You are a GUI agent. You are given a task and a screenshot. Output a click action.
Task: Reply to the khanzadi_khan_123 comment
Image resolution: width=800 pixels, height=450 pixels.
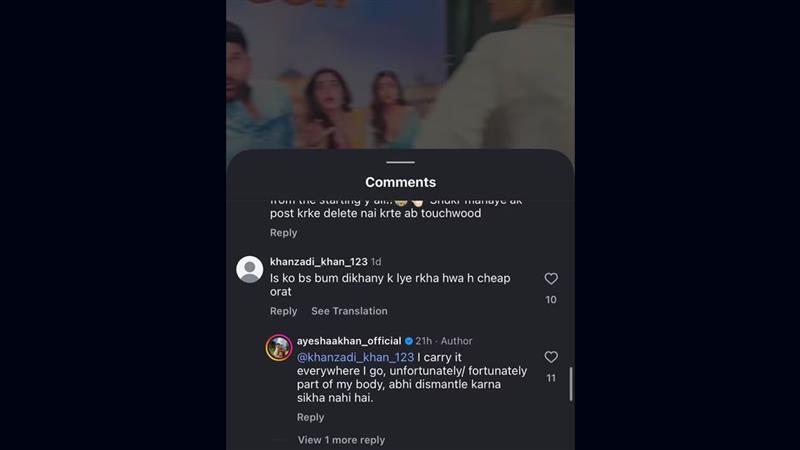(284, 311)
